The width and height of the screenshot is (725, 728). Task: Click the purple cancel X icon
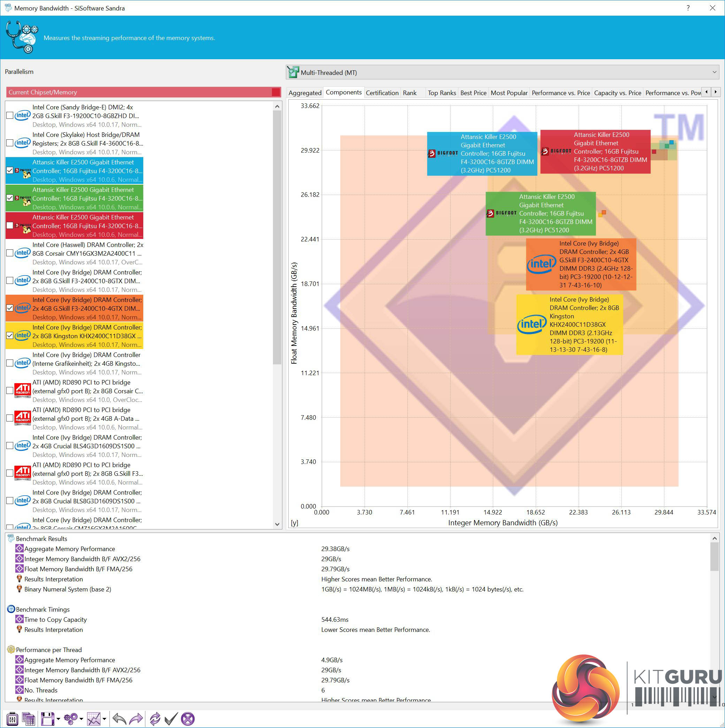(188, 719)
